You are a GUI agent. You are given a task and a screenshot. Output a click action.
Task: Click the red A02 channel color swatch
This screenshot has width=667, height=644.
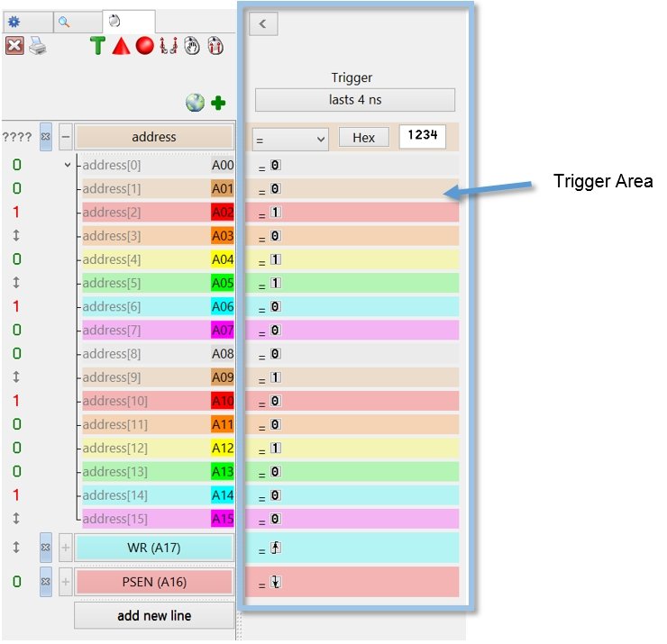coord(222,213)
